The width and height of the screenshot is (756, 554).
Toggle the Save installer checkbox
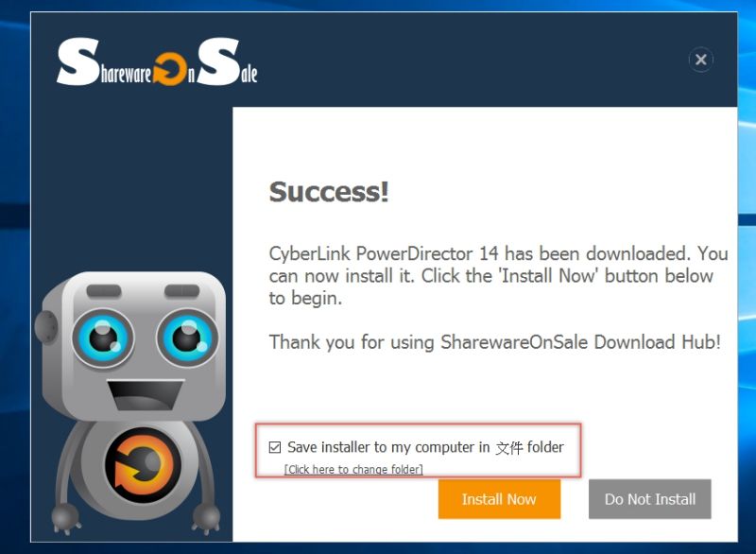tap(275, 447)
